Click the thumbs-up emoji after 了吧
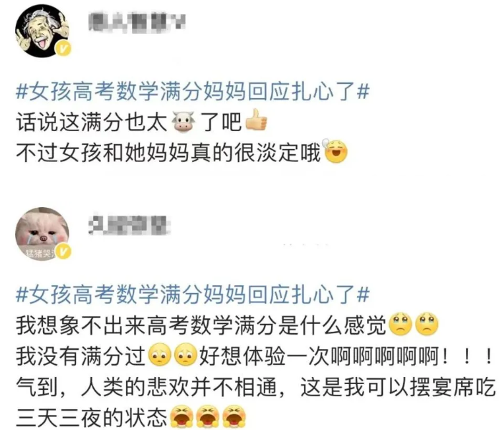The image size is (504, 430). (256, 120)
